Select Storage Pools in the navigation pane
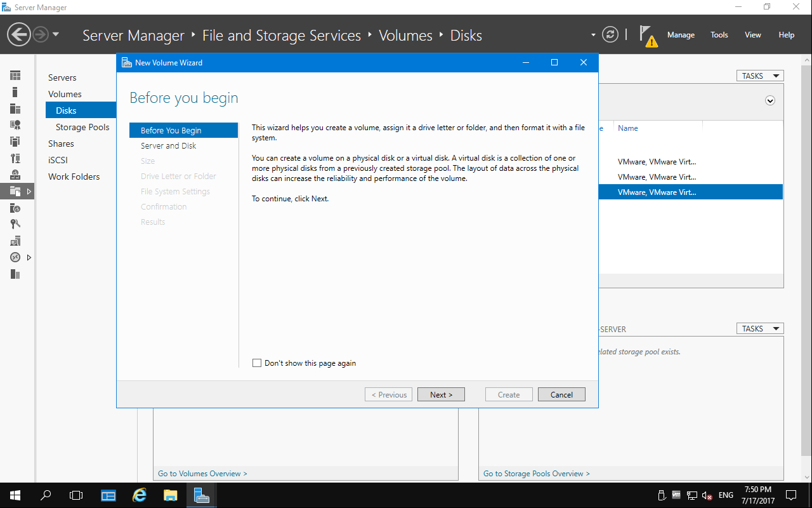Image resolution: width=812 pixels, height=508 pixels. tap(82, 127)
